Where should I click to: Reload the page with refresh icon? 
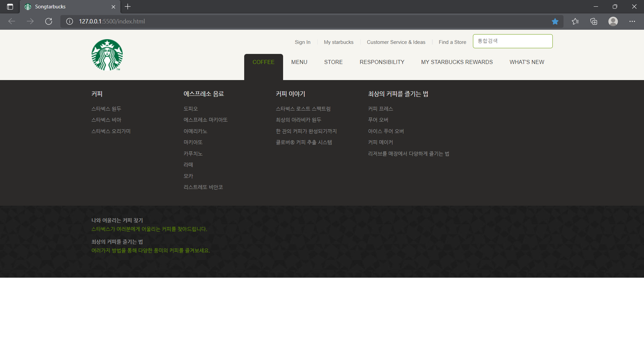49,21
